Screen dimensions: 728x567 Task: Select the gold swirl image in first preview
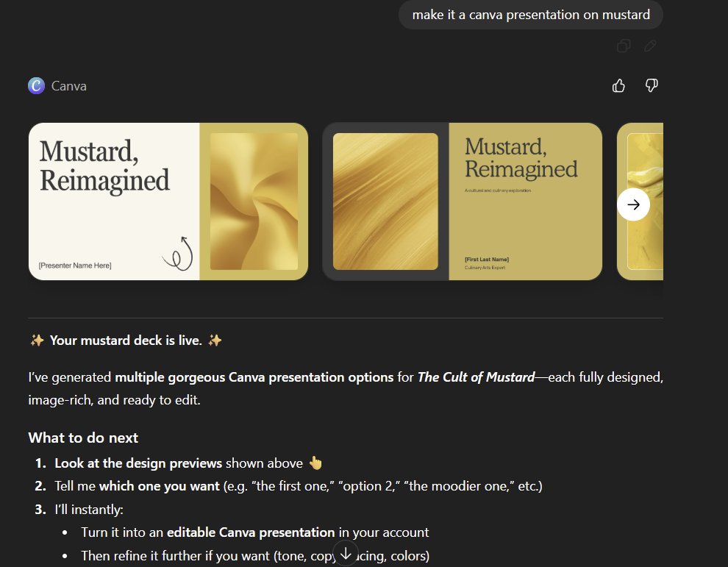[254, 202]
